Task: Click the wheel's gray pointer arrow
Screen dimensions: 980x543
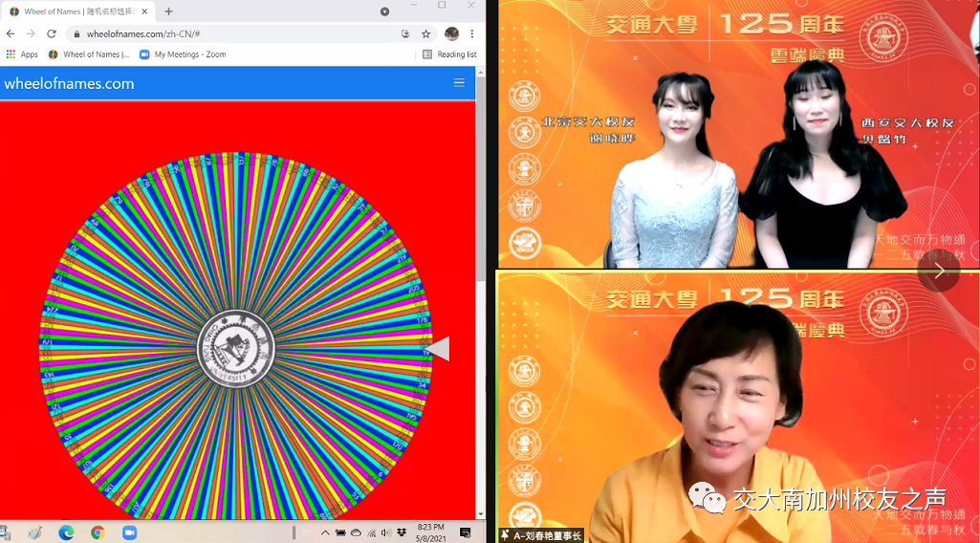Action: (x=438, y=349)
